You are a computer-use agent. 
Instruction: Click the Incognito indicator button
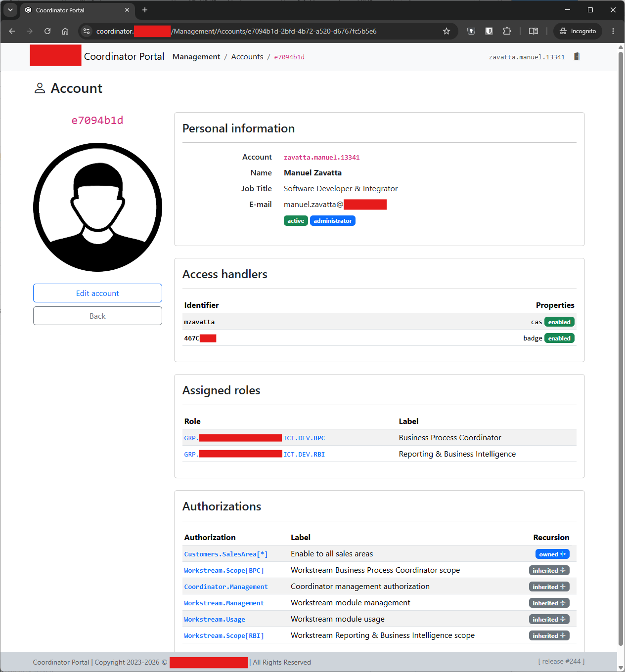(578, 31)
